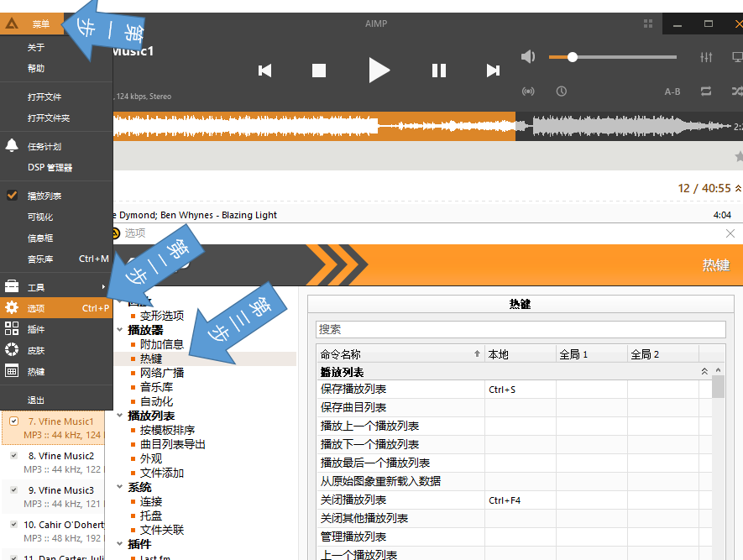Select 皮肤 from the main menu

[x=36, y=350]
